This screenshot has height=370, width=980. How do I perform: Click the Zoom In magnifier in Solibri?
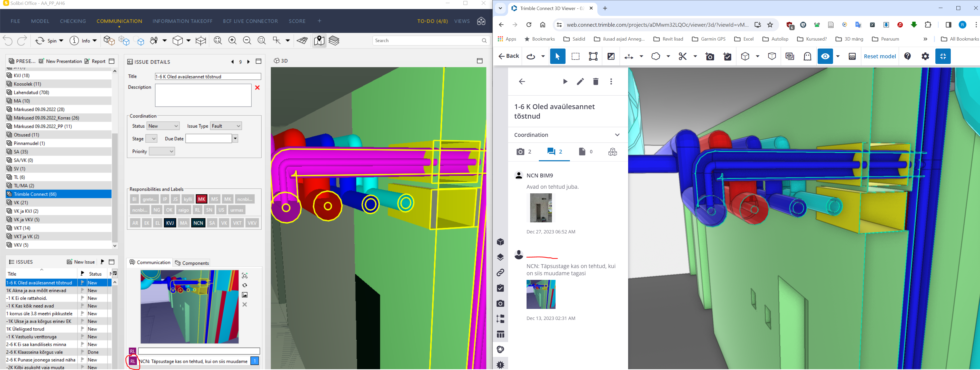pos(232,40)
